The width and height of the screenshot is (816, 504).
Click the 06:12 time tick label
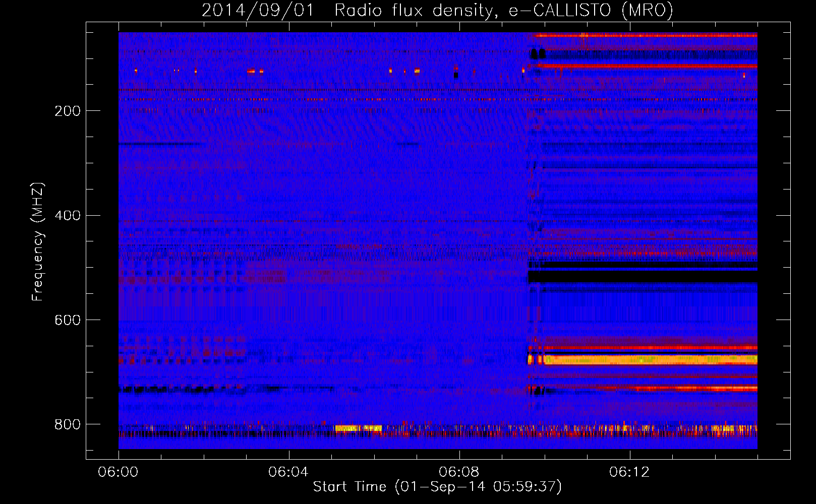(629, 472)
